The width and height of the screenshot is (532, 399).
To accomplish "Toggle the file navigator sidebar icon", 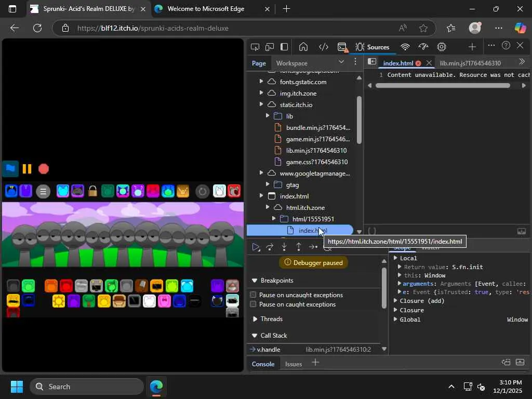I will (372, 62).
